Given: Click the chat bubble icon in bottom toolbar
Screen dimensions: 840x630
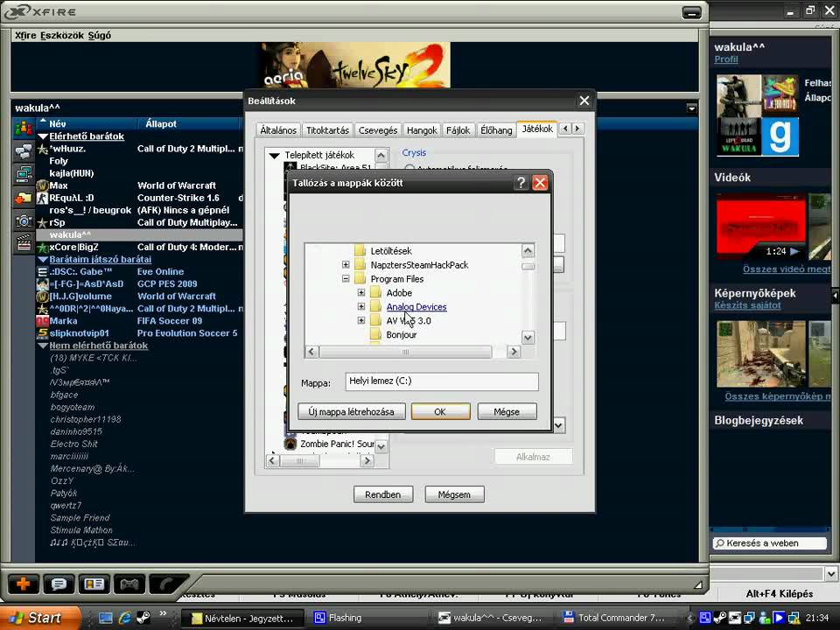Looking at the screenshot, I should click(x=59, y=584).
